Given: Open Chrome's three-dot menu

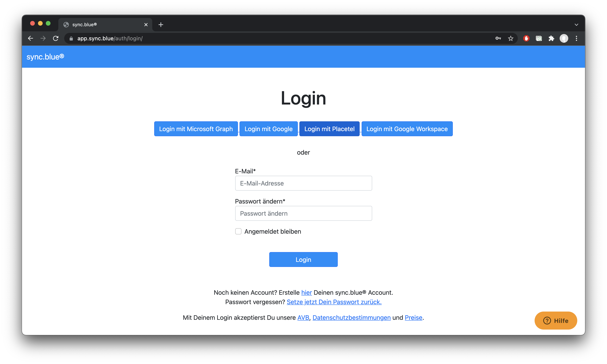Looking at the screenshot, I should pyautogui.click(x=576, y=38).
